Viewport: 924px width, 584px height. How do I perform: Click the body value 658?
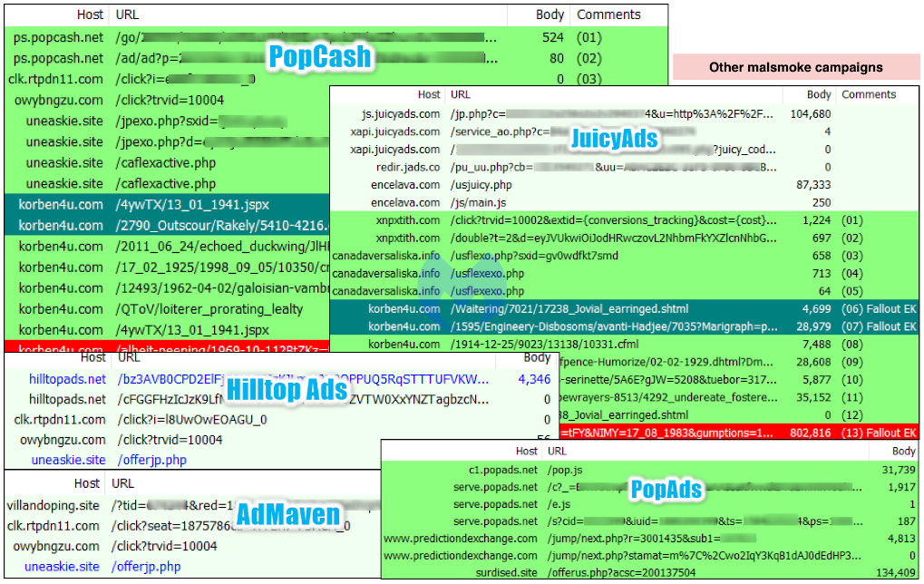tap(821, 256)
